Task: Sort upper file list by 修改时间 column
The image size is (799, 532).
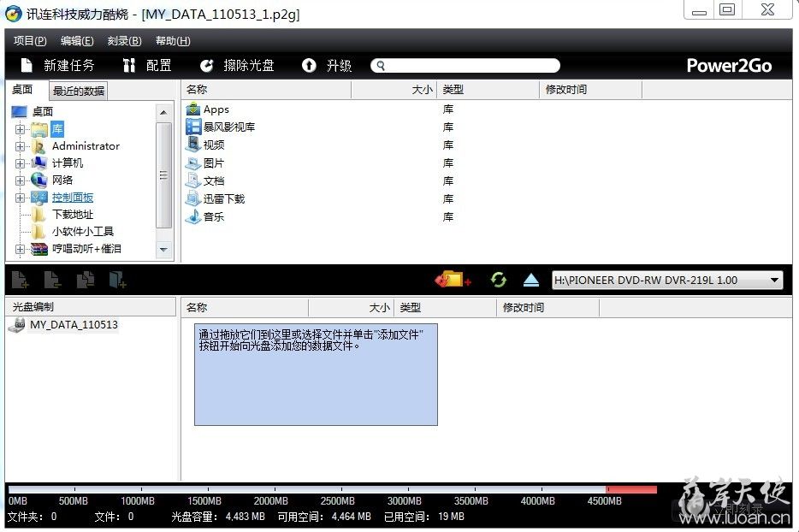Action: (x=590, y=90)
